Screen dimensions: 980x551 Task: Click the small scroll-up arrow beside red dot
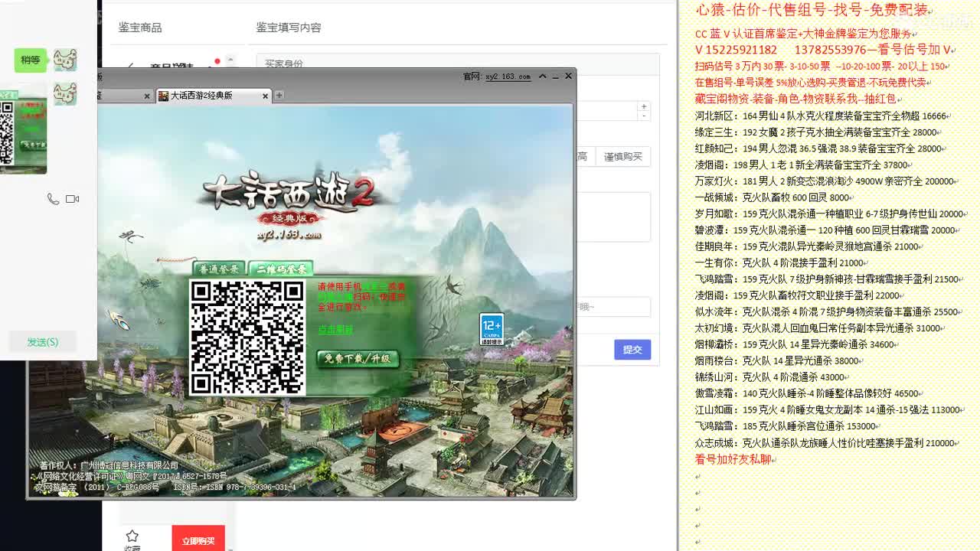click(x=230, y=60)
